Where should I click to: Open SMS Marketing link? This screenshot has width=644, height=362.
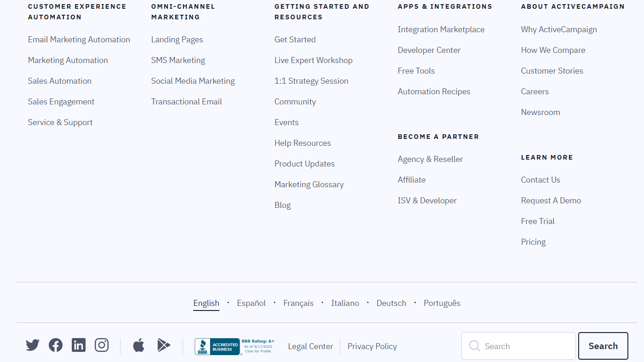click(178, 60)
